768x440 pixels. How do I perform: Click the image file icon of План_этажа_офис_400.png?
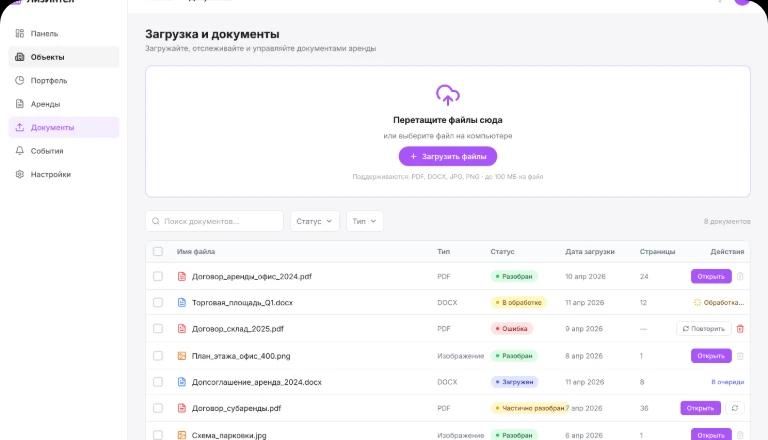(x=182, y=355)
